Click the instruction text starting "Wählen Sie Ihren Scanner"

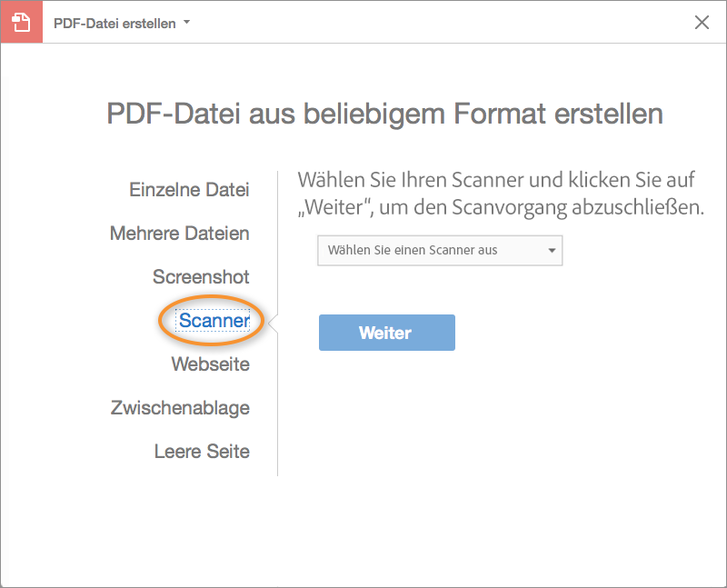tap(501, 192)
